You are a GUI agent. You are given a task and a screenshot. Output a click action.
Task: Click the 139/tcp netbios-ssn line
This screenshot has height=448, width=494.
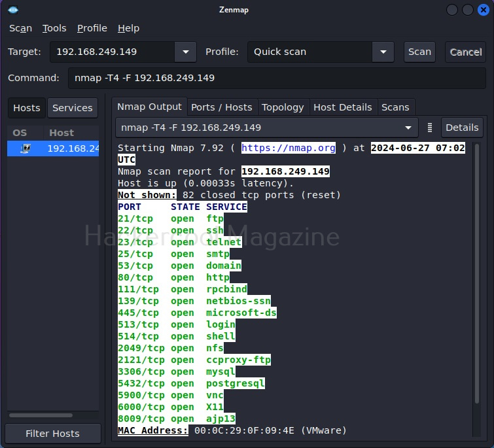(x=194, y=301)
